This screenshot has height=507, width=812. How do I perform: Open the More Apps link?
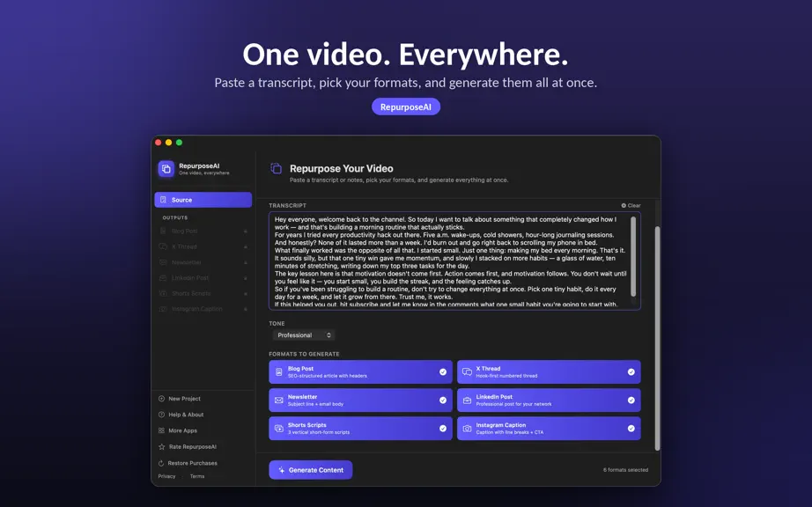(x=178, y=430)
